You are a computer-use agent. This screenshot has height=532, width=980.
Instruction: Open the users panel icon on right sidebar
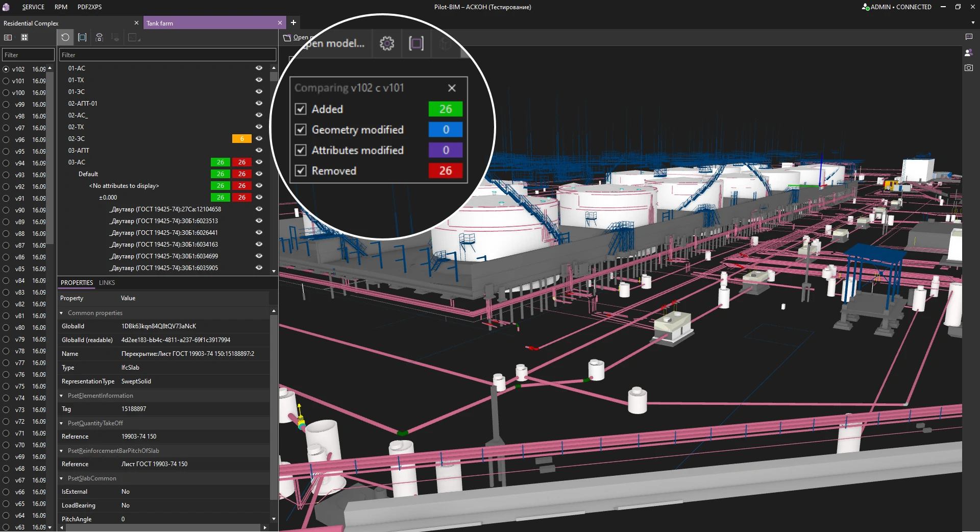[x=968, y=53]
